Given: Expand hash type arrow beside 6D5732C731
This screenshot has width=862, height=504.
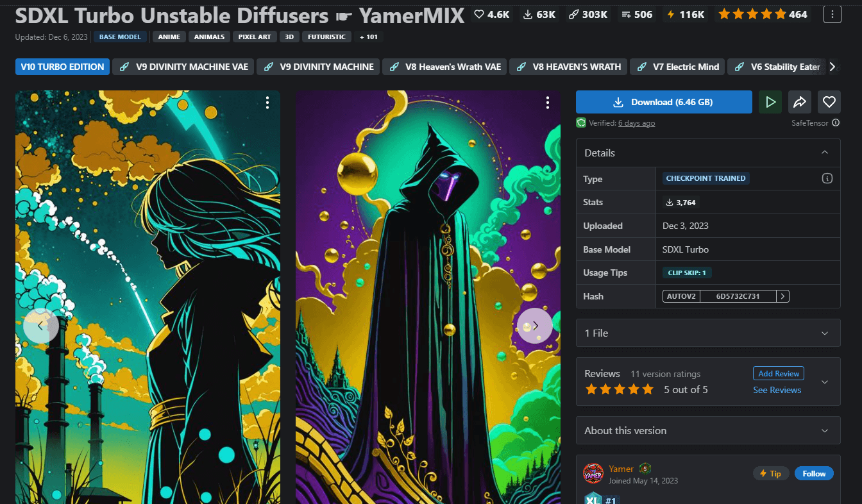Looking at the screenshot, I should coord(782,296).
